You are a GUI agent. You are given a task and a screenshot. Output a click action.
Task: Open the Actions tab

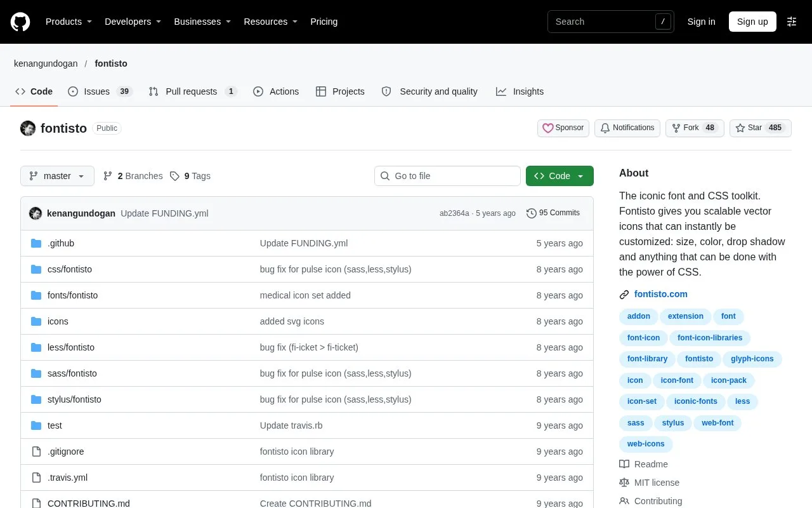point(276,91)
